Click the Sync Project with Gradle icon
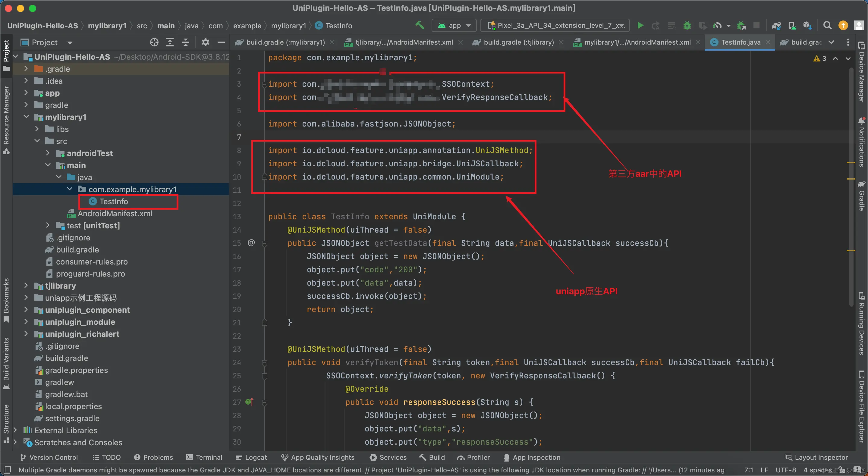868x476 pixels. (x=776, y=26)
